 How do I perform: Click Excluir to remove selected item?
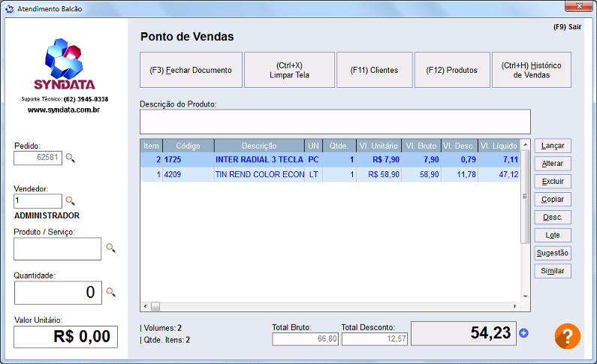(553, 182)
